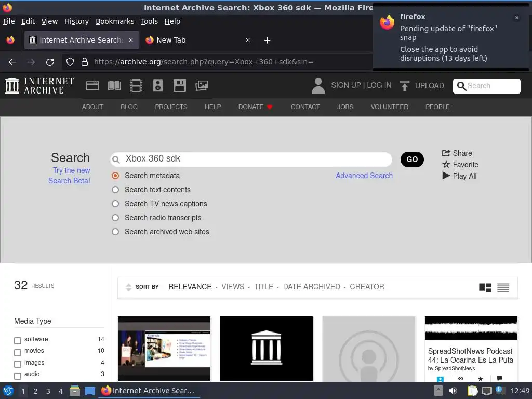Click the SIGN UP link
This screenshot has width=532, height=399.
coord(345,86)
